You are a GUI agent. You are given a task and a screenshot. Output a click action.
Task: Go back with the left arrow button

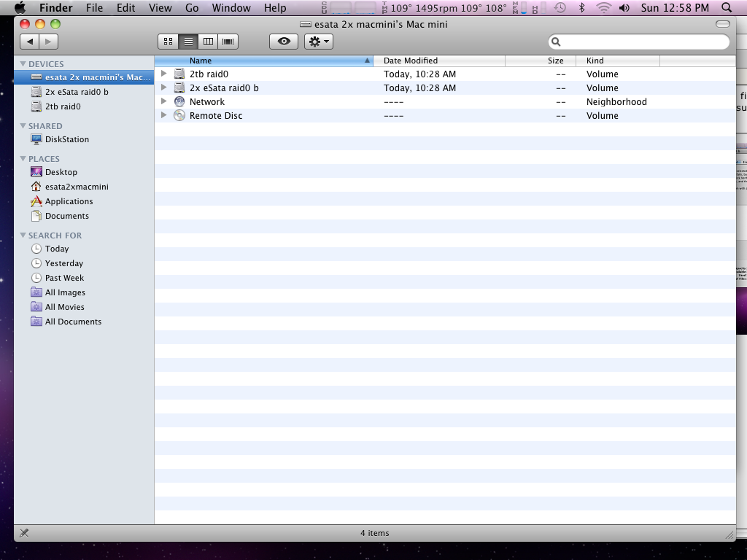[x=29, y=42]
